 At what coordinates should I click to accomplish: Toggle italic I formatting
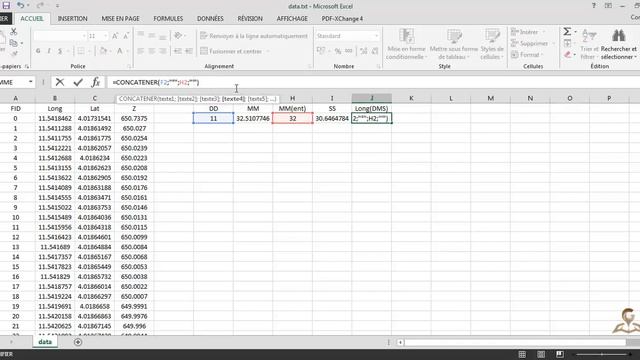pos(49,51)
